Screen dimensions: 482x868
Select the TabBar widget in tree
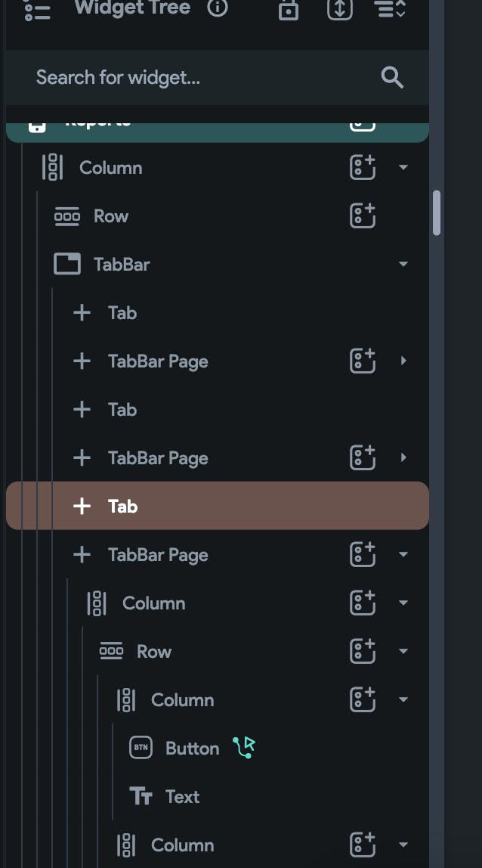point(122,265)
